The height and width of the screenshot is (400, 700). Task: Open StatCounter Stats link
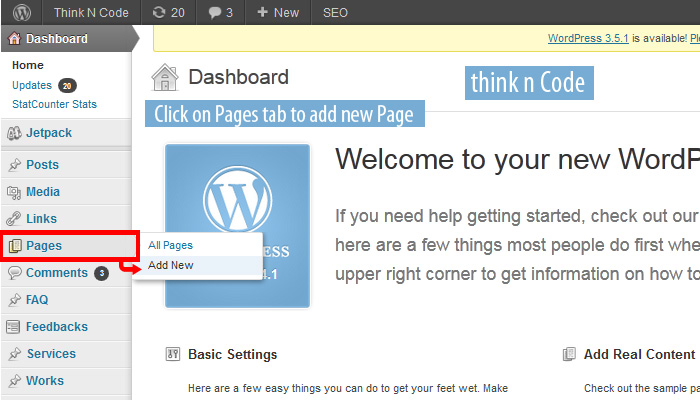click(54, 104)
